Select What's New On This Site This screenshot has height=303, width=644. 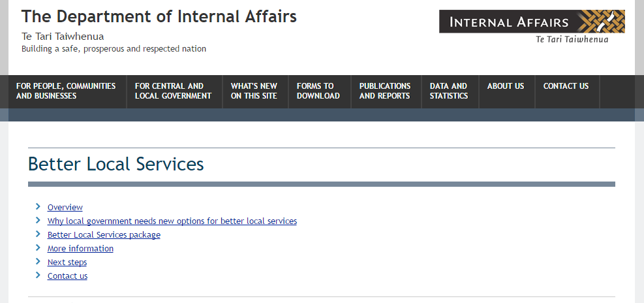pyautogui.click(x=255, y=91)
